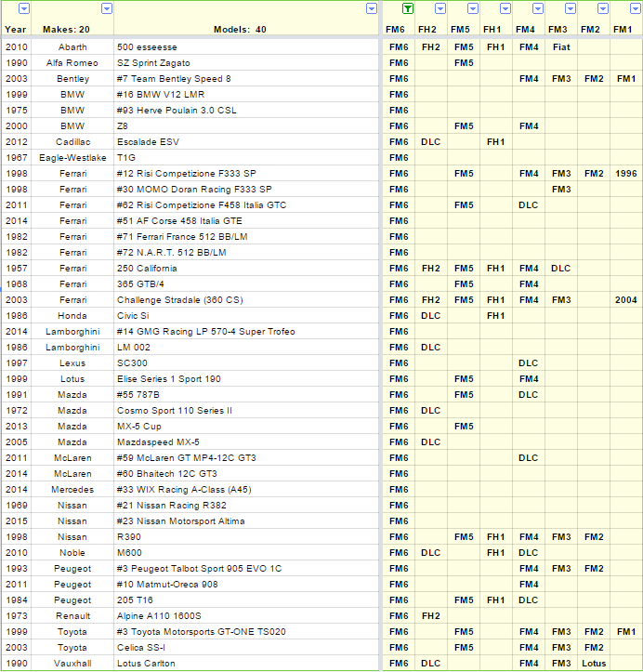The width and height of the screenshot is (643, 672).
Task: Select '#60 Bhaitech 12C GT3' cell
Action: click(246, 474)
